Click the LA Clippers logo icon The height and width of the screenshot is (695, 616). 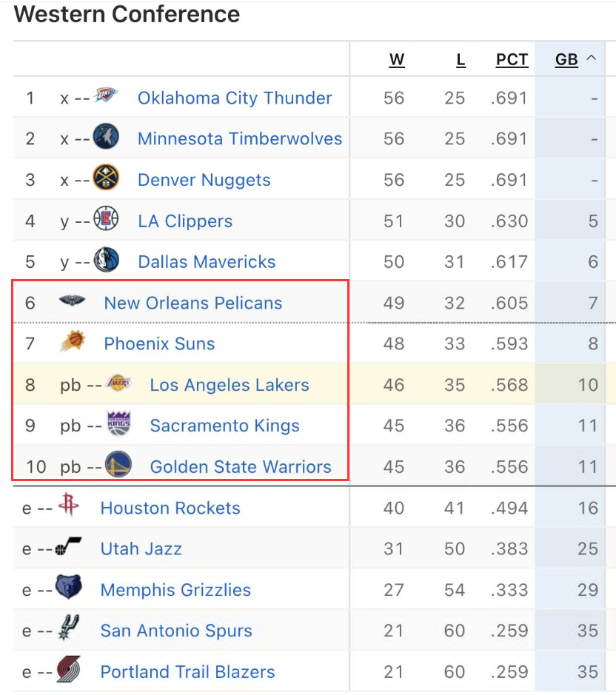coord(106,219)
